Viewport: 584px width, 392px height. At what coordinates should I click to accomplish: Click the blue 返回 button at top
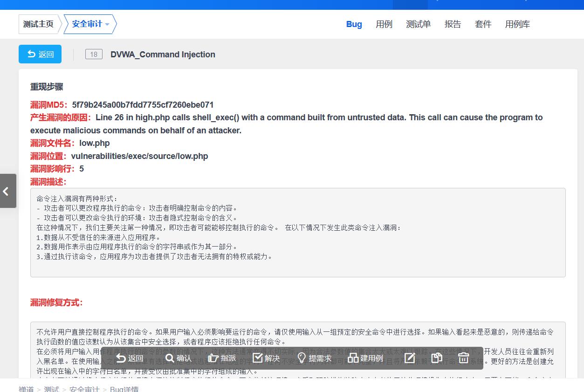pyautogui.click(x=40, y=54)
